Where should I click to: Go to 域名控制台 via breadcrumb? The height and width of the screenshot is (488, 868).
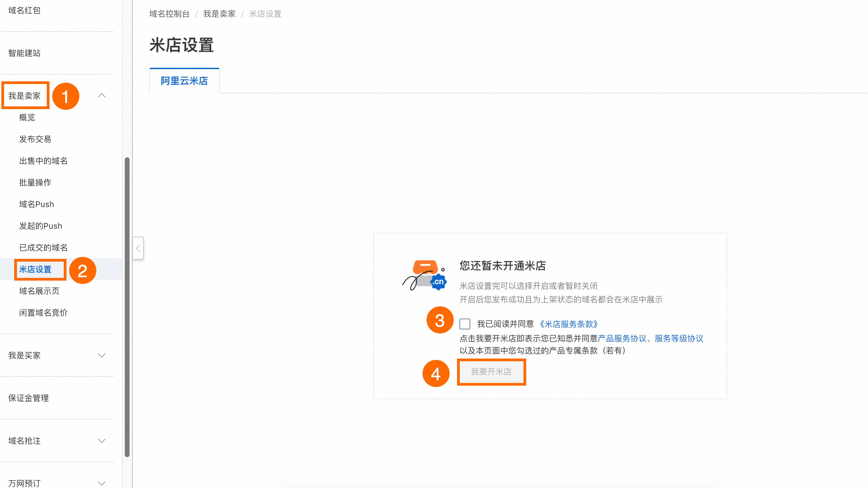pos(170,14)
